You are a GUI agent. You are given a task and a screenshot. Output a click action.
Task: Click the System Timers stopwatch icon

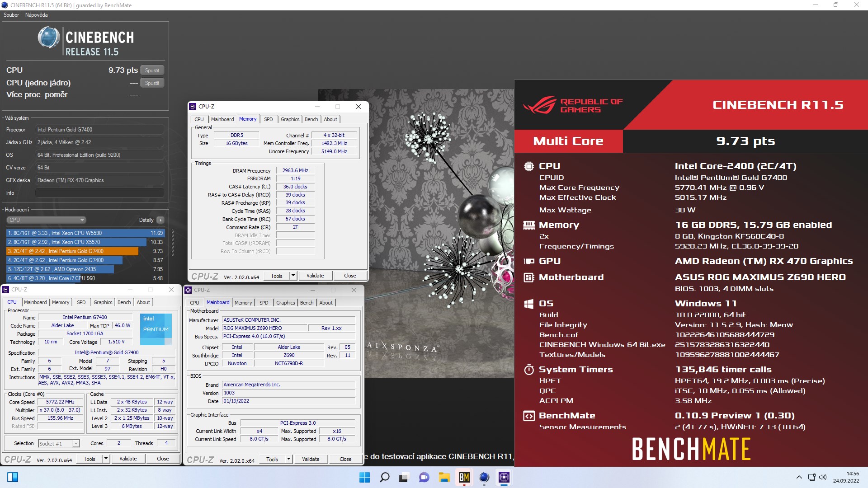click(x=528, y=370)
